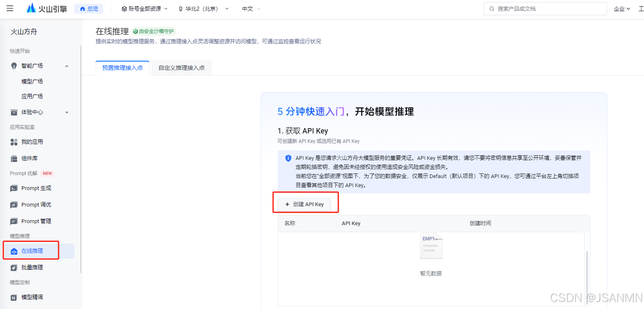The image size is (644, 309).
Task: Click the 创建时间 column header
Action: click(480, 223)
